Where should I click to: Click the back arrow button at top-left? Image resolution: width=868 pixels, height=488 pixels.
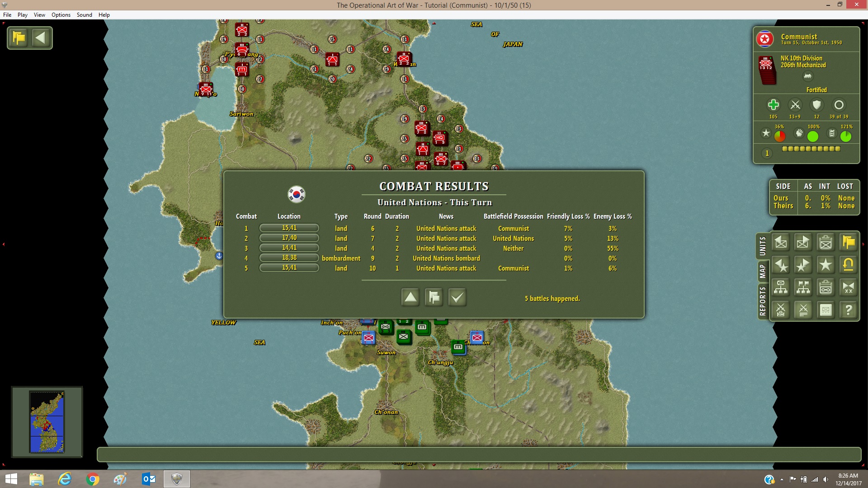(x=41, y=38)
